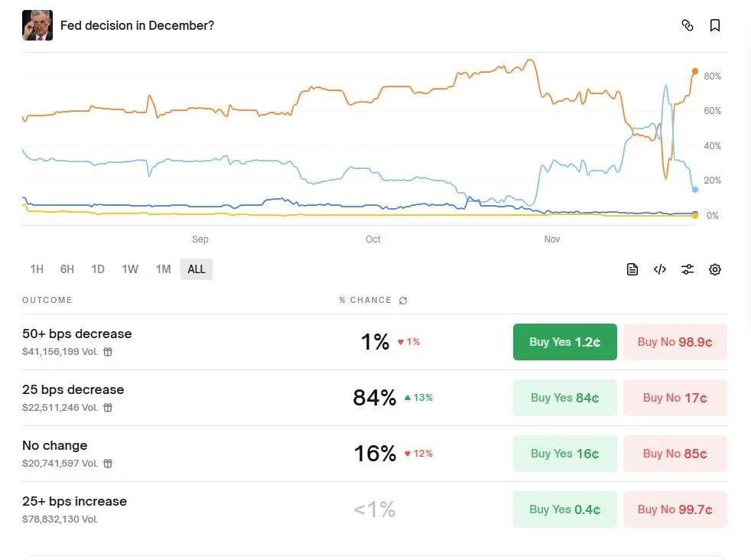Click the Fed chair thumbnail image

[x=37, y=25]
